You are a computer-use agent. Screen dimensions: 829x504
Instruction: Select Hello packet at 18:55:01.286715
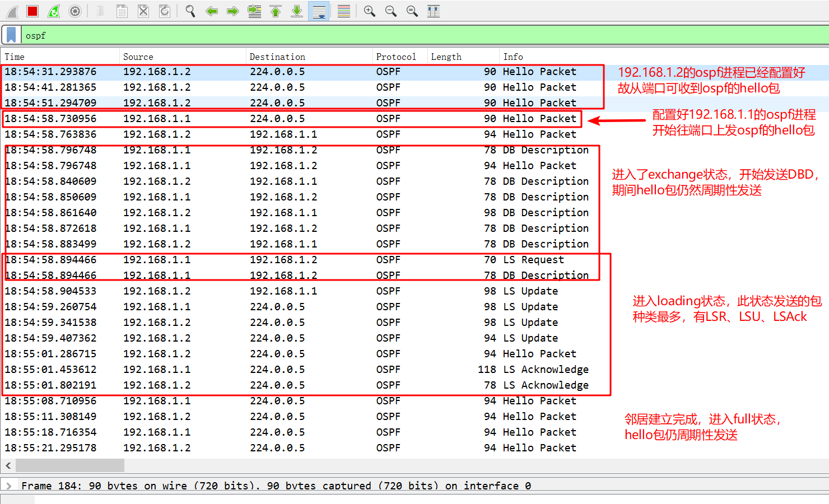pyautogui.click(x=414, y=354)
